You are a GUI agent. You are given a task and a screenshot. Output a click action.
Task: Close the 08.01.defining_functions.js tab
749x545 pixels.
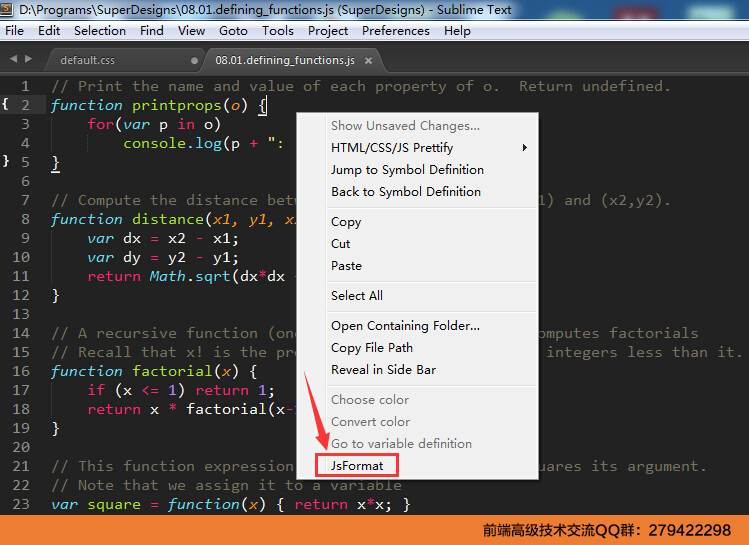point(368,61)
